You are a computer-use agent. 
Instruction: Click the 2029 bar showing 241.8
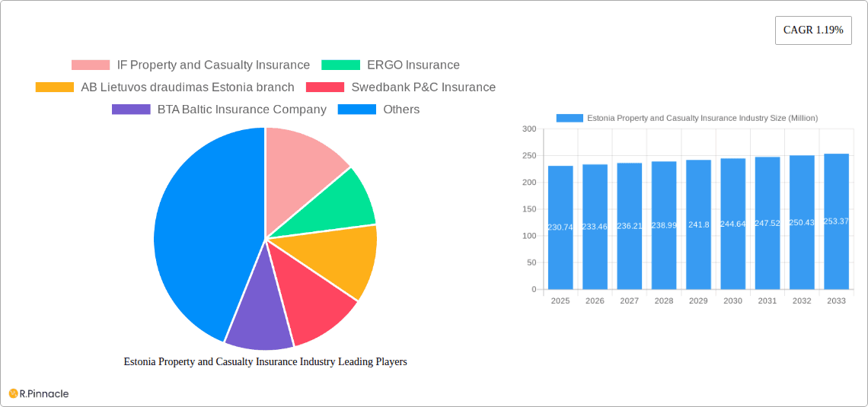(x=699, y=224)
